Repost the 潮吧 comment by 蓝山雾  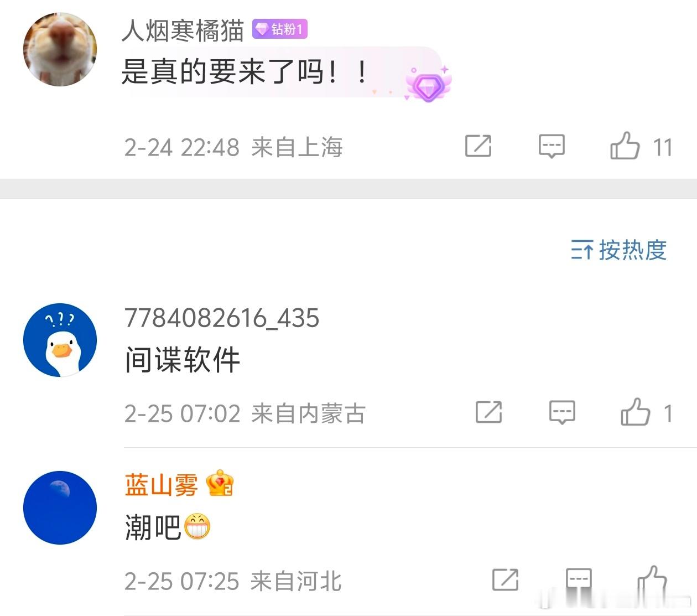point(505,579)
